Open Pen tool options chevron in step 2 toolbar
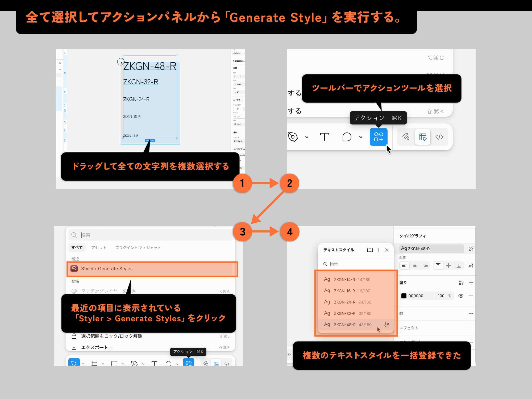 tap(307, 137)
